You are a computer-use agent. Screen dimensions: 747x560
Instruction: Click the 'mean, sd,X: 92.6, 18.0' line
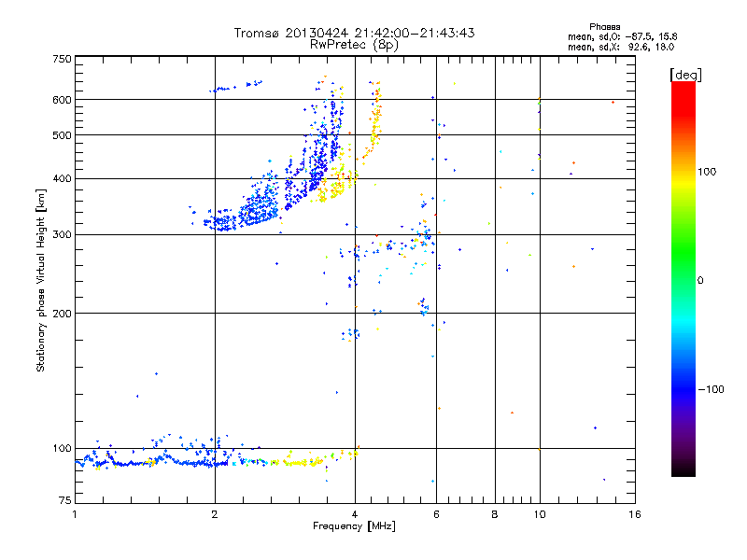[621, 47]
